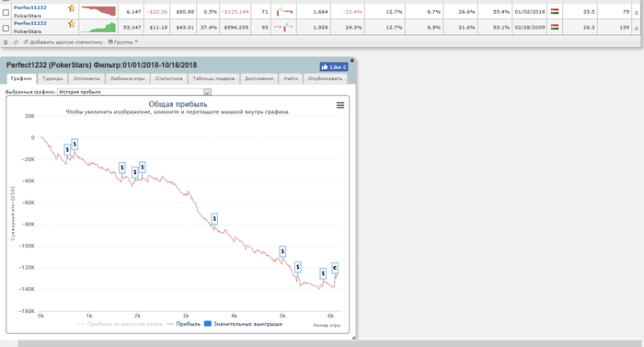Open the green upward profit mini-graph
The image size is (644, 347).
click(x=98, y=27)
